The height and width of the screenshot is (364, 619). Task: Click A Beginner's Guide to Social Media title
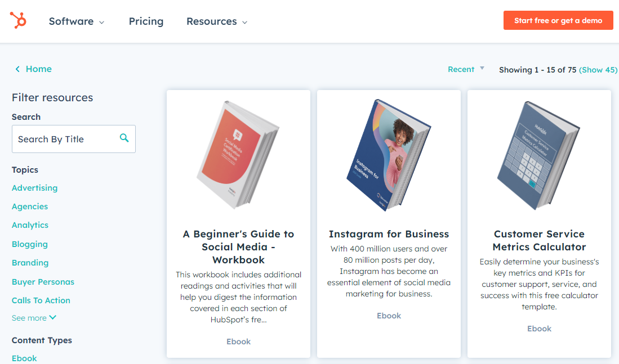[238, 247]
